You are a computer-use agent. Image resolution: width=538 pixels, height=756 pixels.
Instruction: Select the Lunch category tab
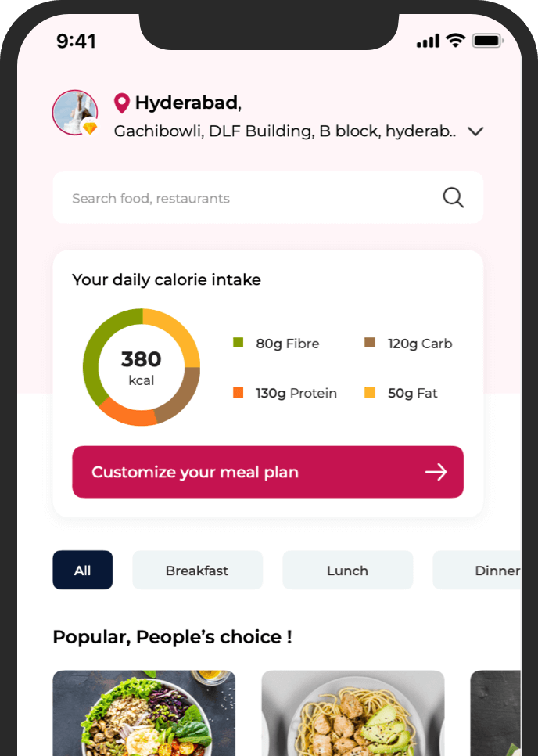pyautogui.click(x=347, y=570)
